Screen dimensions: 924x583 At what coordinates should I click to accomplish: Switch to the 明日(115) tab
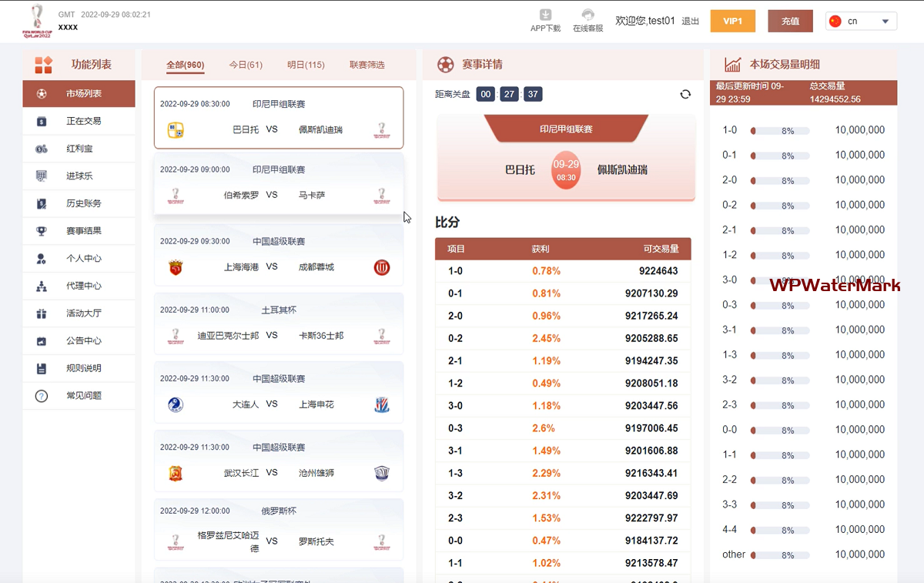coord(306,65)
